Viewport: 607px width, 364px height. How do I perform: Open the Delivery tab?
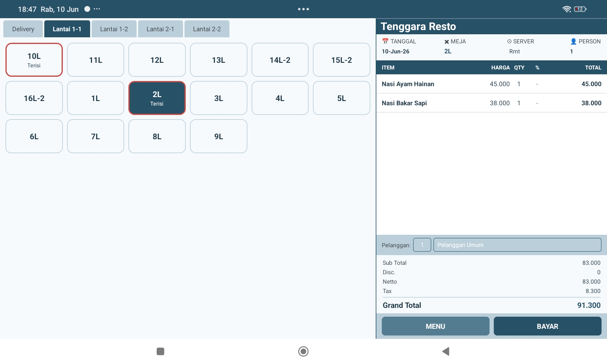(23, 29)
